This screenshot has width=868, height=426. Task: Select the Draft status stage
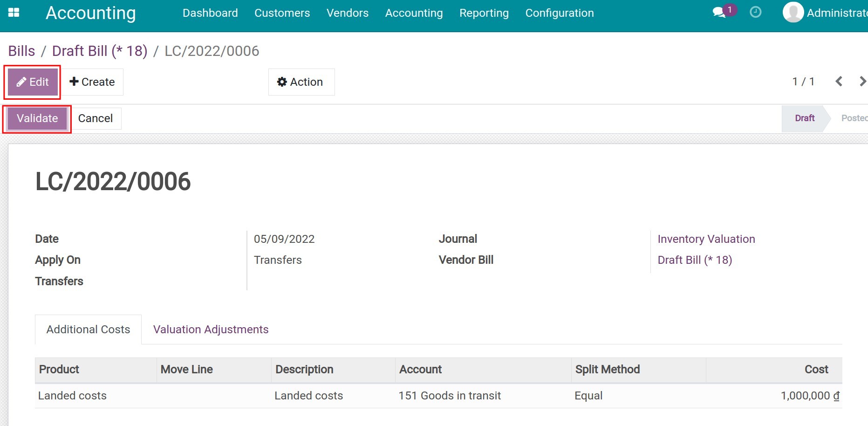point(805,118)
